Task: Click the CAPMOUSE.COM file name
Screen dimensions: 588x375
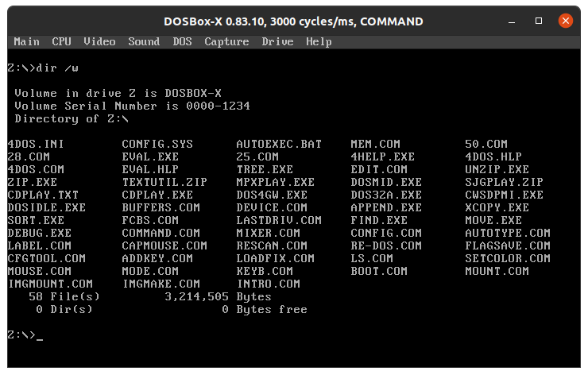Action: click(164, 246)
